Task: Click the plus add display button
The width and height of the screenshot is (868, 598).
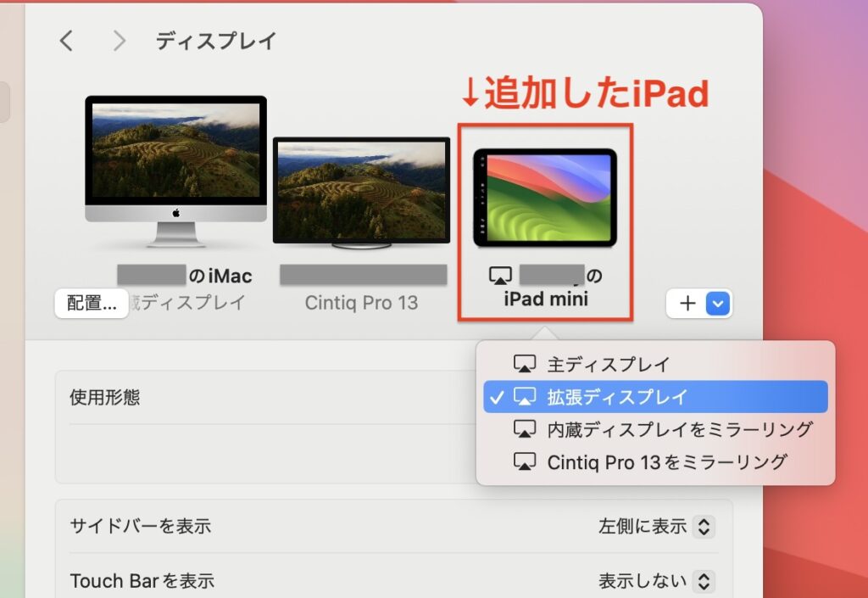Action: coord(687,304)
